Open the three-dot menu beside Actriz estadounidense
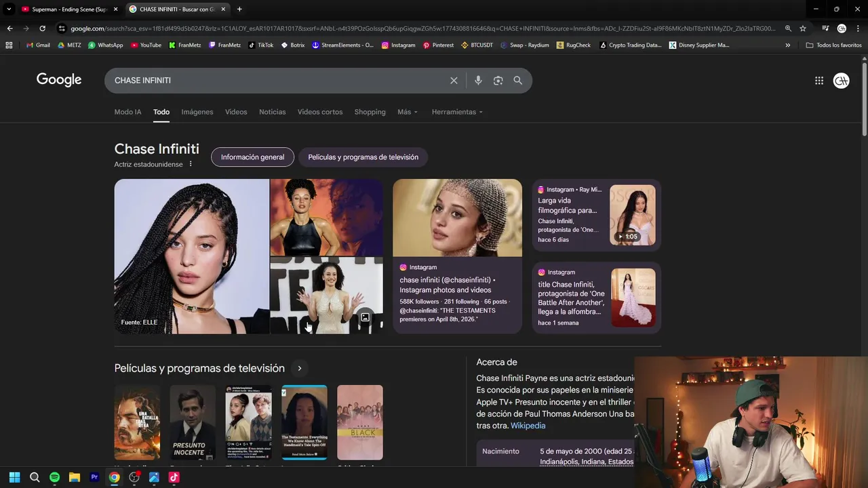 (191, 164)
